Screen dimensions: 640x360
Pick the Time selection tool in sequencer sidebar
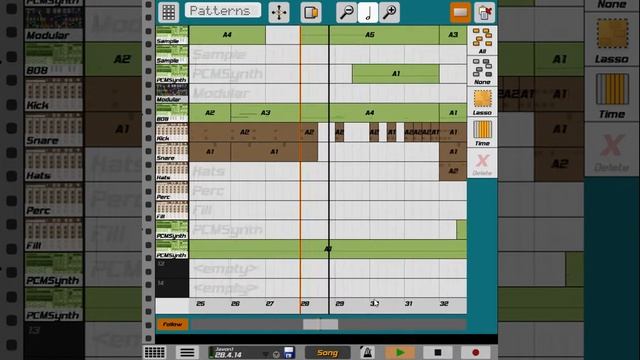tap(482, 133)
